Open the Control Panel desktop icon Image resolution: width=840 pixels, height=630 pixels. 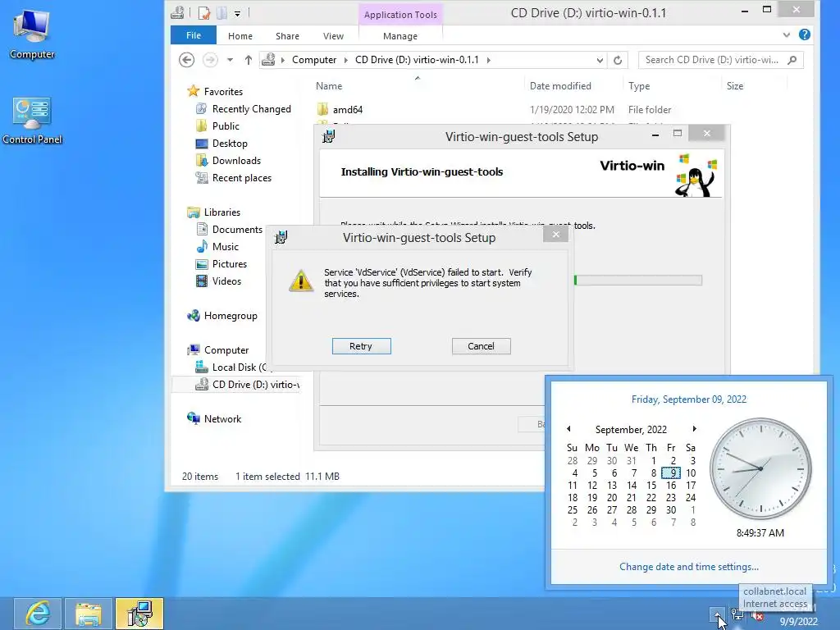coord(32,121)
